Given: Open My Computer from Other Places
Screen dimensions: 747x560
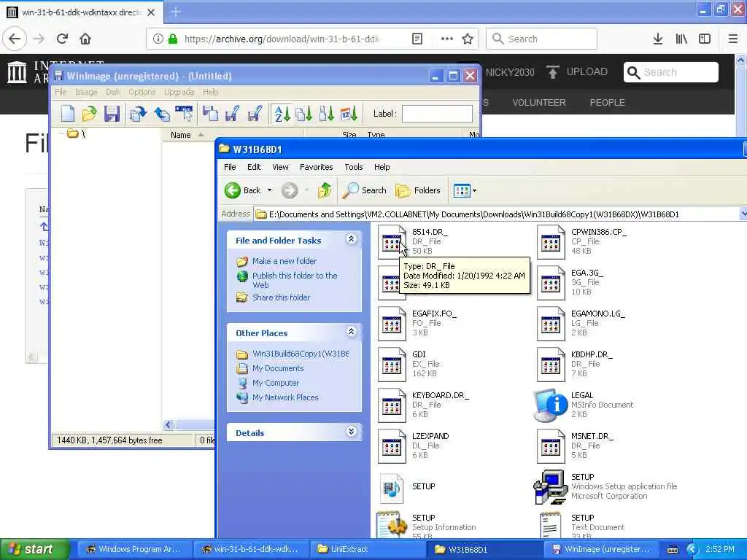Looking at the screenshot, I should (x=275, y=383).
